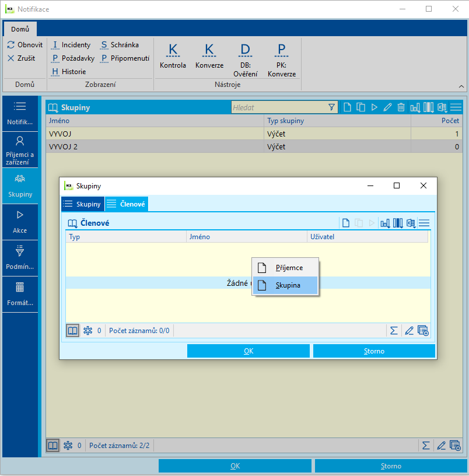The image size is (469, 476).
Task: Copy record in main Skupiny toolbar
Action: coord(360,107)
